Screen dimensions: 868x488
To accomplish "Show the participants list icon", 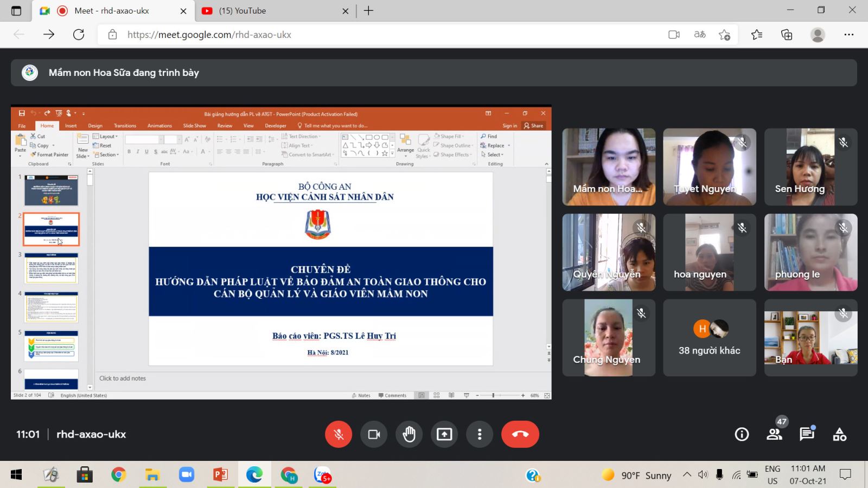I will pyautogui.click(x=774, y=434).
